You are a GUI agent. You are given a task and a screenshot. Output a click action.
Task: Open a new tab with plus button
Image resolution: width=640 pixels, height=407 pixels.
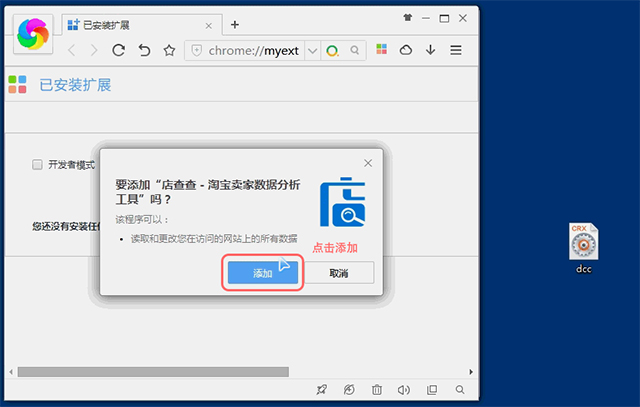pyautogui.click(x=235, y=25)
